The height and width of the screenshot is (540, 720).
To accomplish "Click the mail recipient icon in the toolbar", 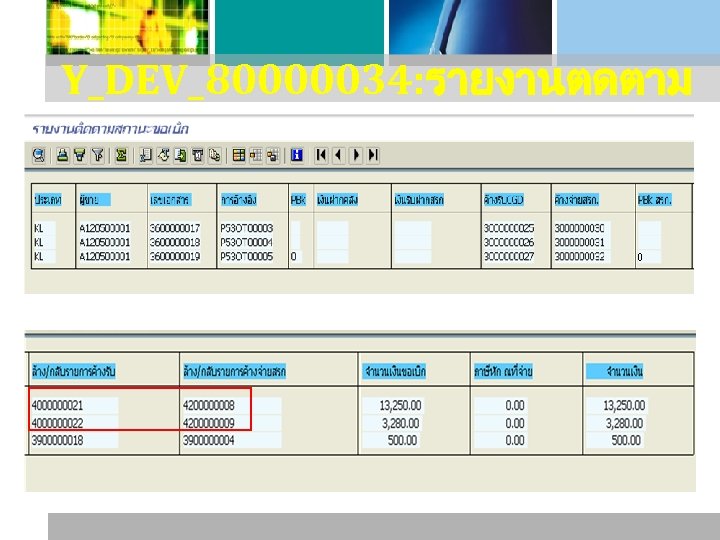I will (197, 155).
